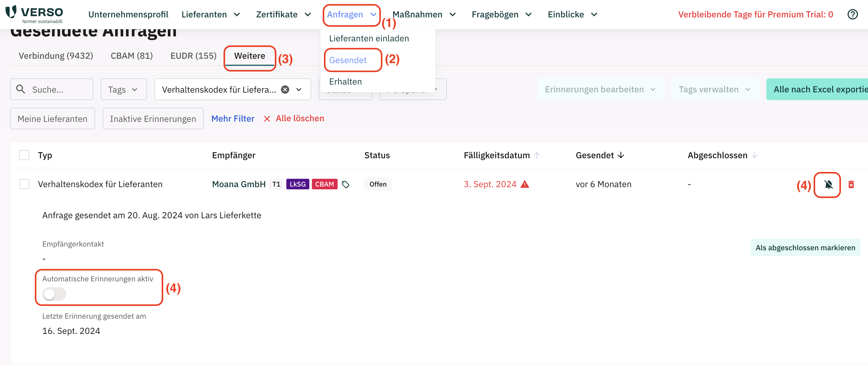Image resolution: width=868 pixels, height=365 pixels.
Task: Click Alle löschen to clear filters
Action: pos(299,118)
